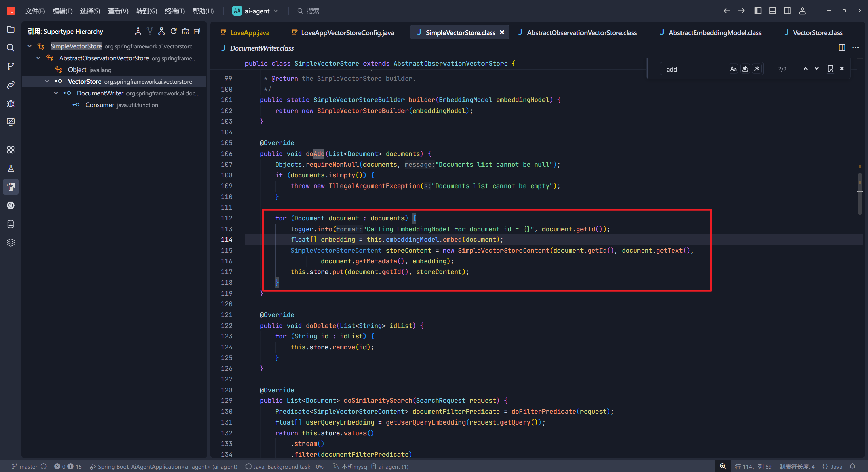Toggle Match Whole Word in find box
The height and width of the screenshot is (472, 868).
[x=745, y=69]
